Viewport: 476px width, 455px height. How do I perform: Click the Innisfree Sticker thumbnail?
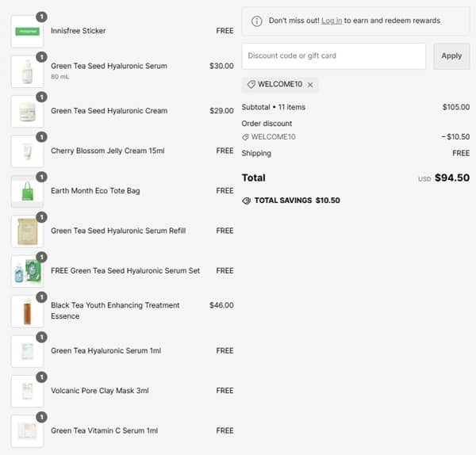27,32
